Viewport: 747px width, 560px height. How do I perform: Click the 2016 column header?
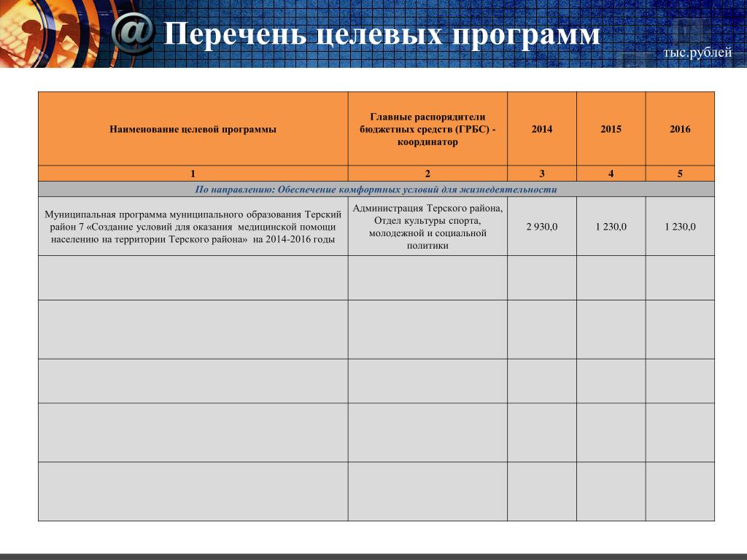pos(681,129)
